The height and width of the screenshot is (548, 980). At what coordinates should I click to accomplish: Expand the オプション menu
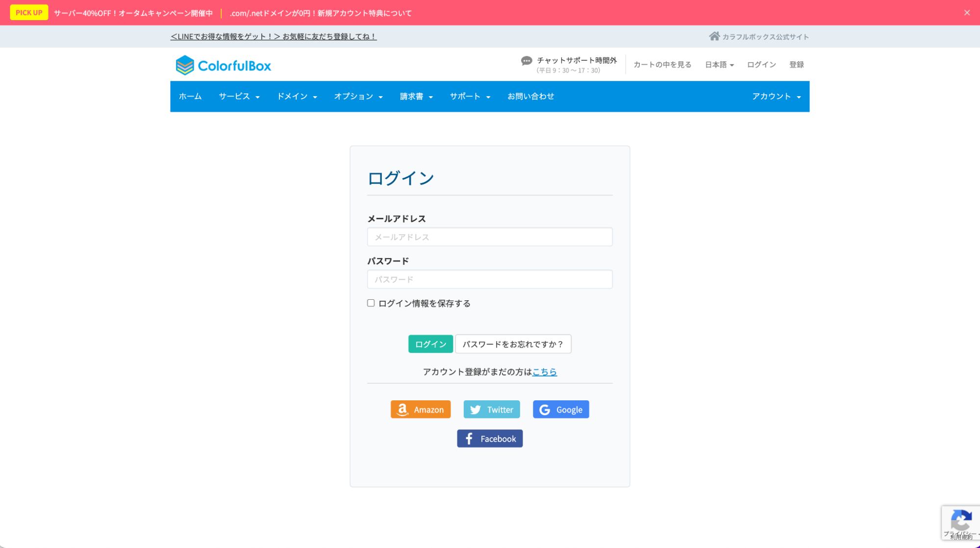tap(358, 96)
